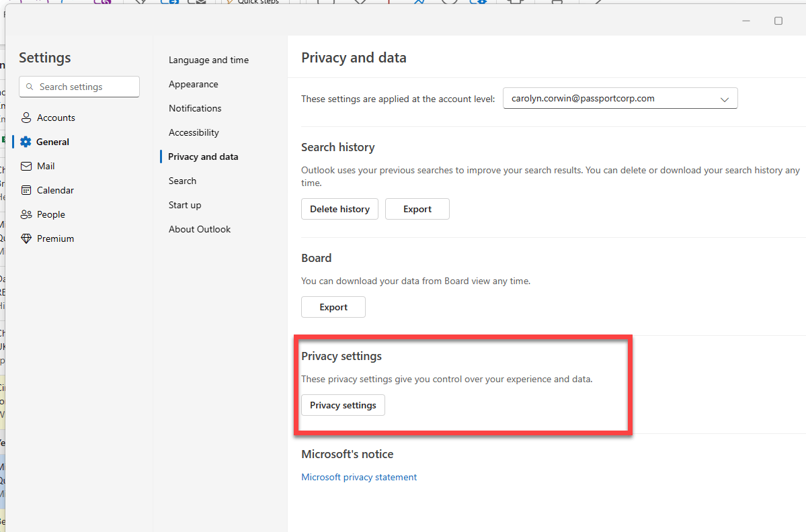
Task: Maximize the Settings window
Action: point(778,21)
